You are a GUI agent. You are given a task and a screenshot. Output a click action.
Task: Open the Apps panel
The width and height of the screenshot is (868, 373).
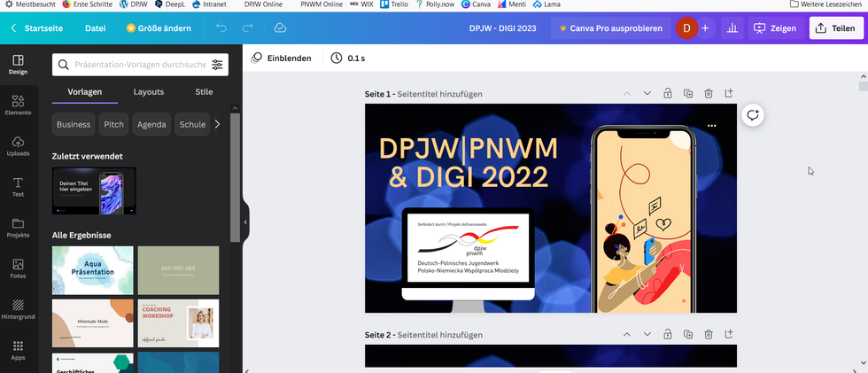click(x=19, y=351)
